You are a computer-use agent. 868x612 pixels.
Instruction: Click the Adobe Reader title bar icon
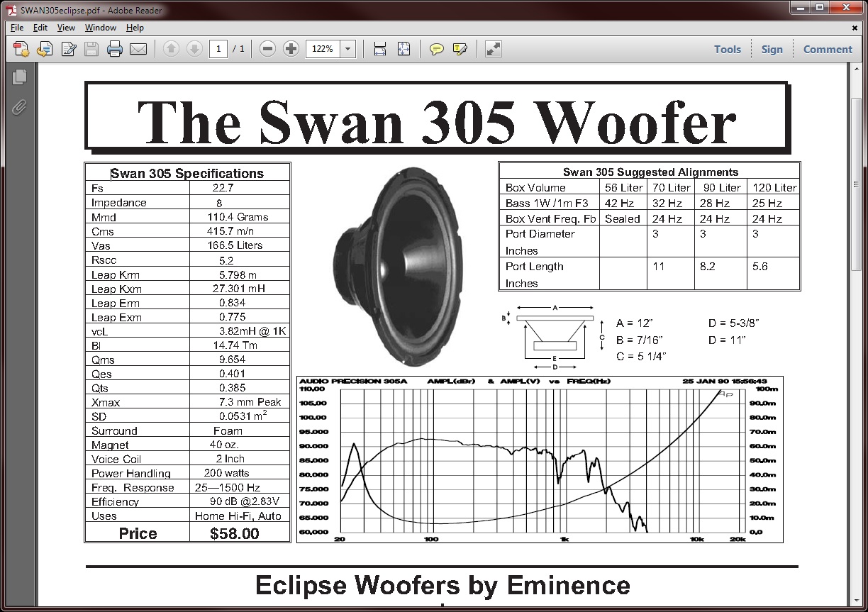point(11,10)
